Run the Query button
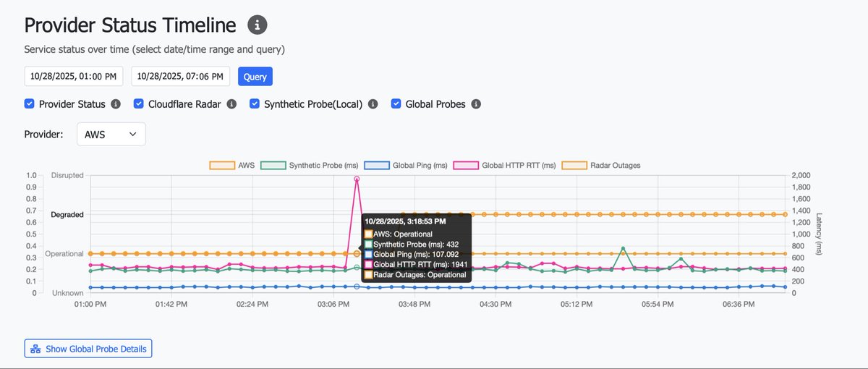The image size is (868, 369). click(x=255, y=76)
